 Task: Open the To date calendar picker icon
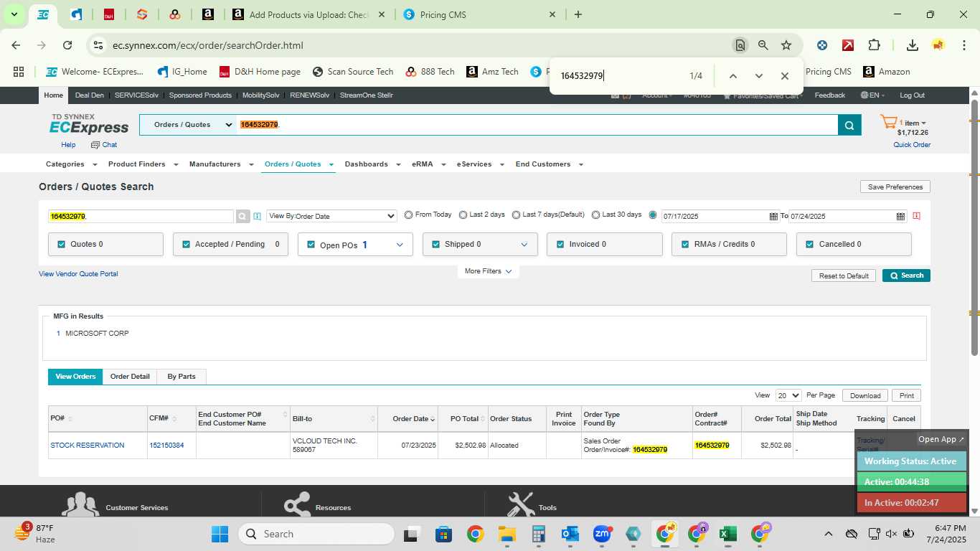(900, 216)
